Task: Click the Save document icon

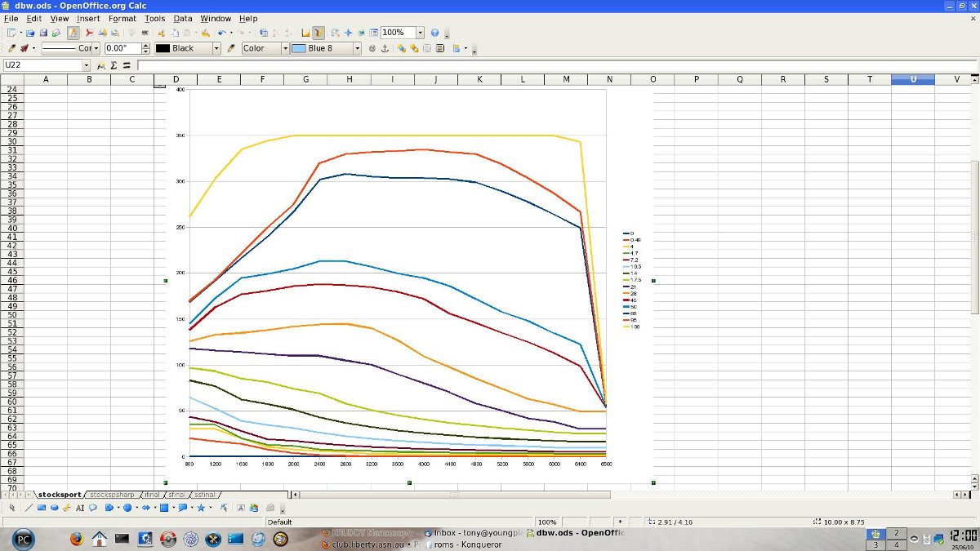Action: 43,33
